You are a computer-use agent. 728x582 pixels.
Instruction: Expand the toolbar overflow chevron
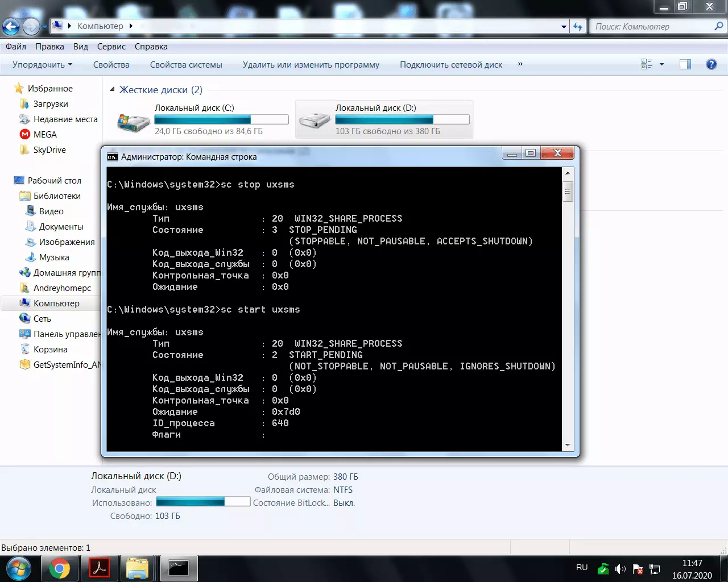coord(520,64)
